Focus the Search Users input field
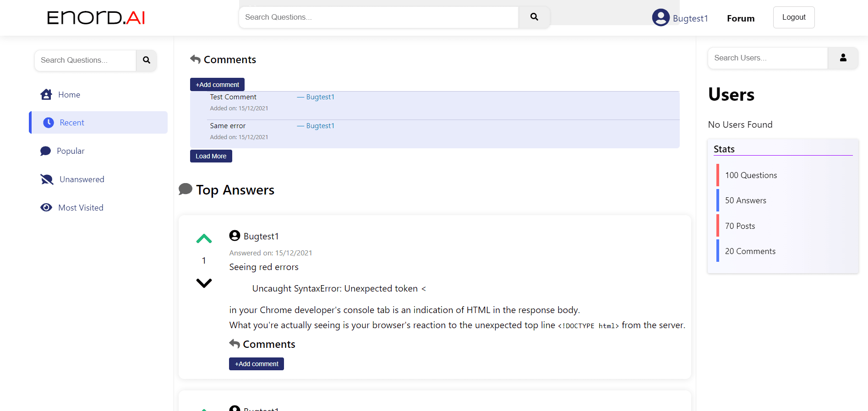 [x=768, y=58]
